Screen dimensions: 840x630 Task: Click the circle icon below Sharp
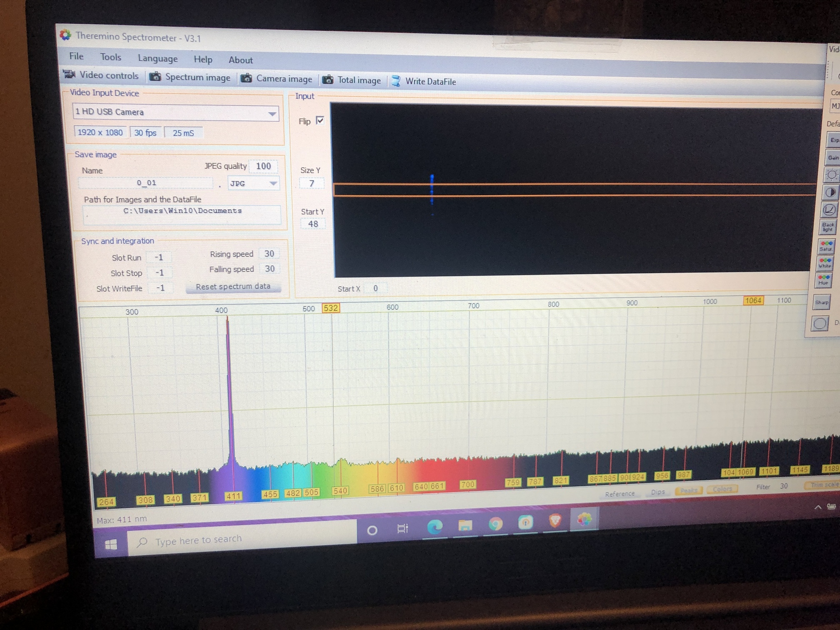point(820,323)
